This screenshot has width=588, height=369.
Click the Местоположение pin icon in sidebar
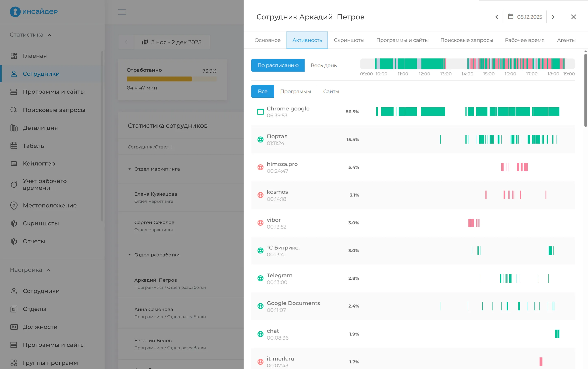coord(14,205)
